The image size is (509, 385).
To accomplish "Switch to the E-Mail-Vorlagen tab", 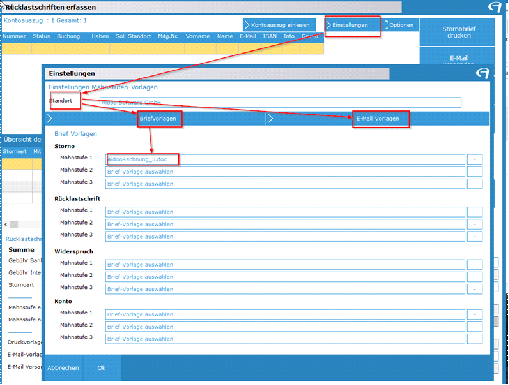I will (378, 119).
